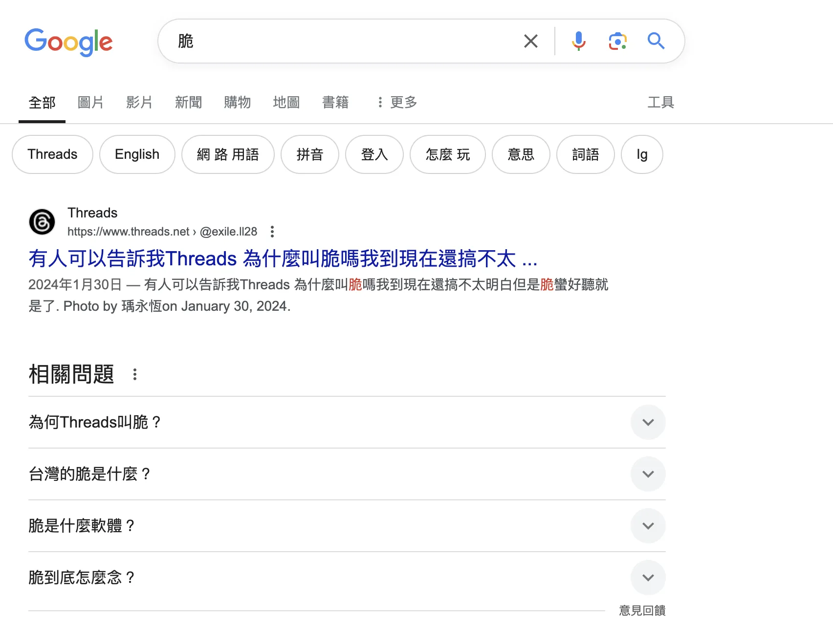Screen dimensions: 833x644
Task: Click the 意見回饋 feedback link
Action: [642, 610]
